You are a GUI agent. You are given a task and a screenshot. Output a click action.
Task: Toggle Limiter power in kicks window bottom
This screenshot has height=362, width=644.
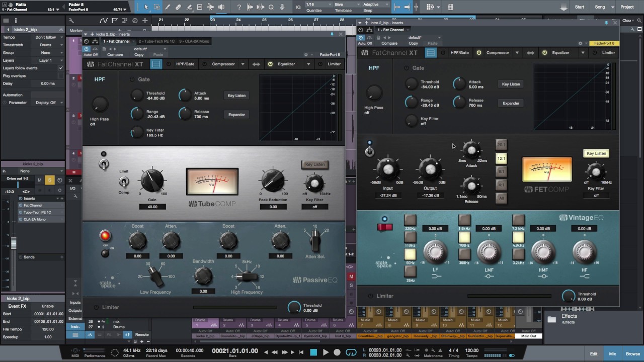(97, 307)
